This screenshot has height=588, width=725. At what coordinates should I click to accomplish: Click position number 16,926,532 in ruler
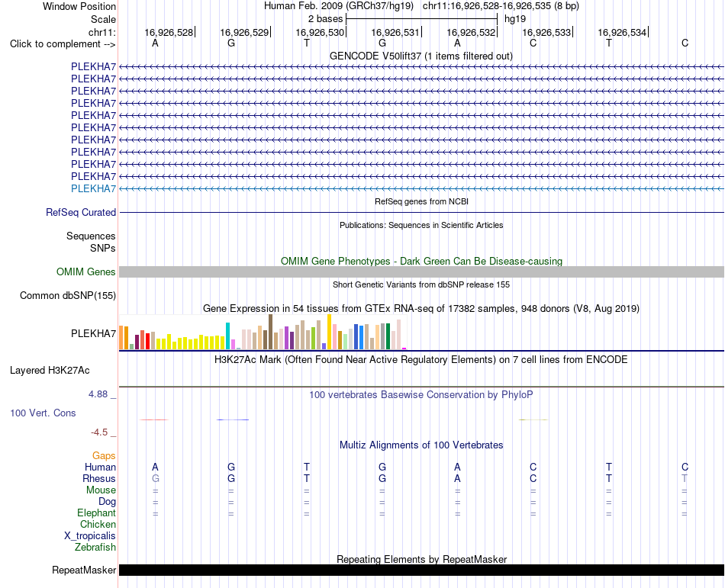(x=471, y=32)
